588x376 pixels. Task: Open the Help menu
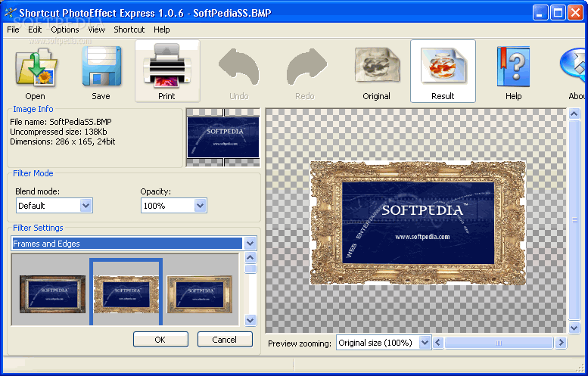pos(162,30)
